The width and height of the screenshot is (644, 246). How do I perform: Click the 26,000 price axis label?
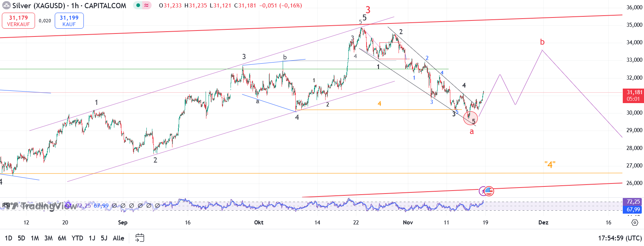(634, 183)
